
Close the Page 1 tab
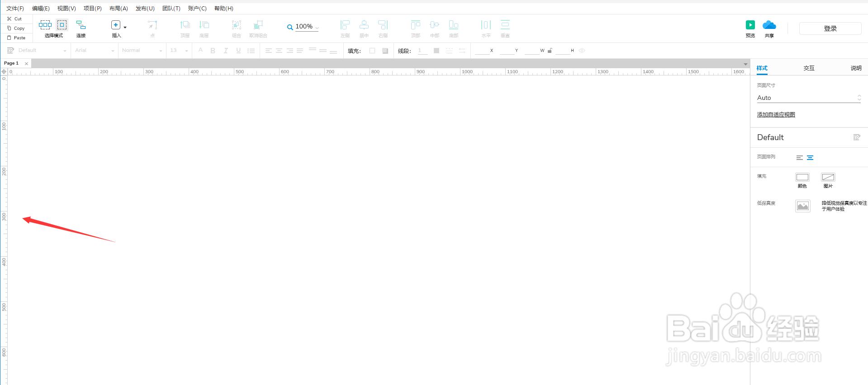(x=26, y=64)
